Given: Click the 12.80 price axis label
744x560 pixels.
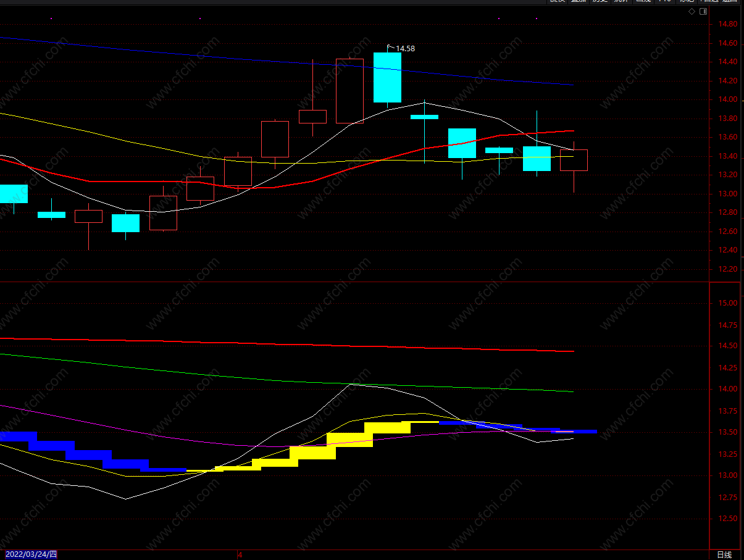Looking at the screenshot, I should (727, 212).
